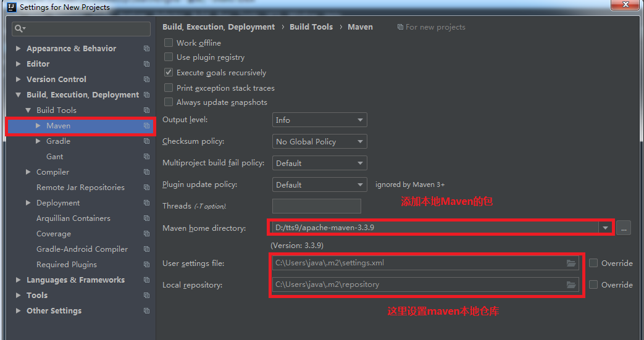Click project-level icon beside Editor
Screen dimensions: 644x340
click(x=146, y=64)
